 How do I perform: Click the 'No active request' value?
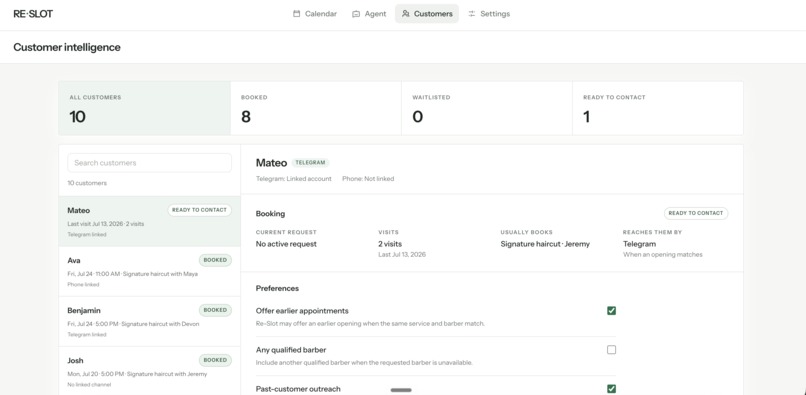click(x=286, y=244)
